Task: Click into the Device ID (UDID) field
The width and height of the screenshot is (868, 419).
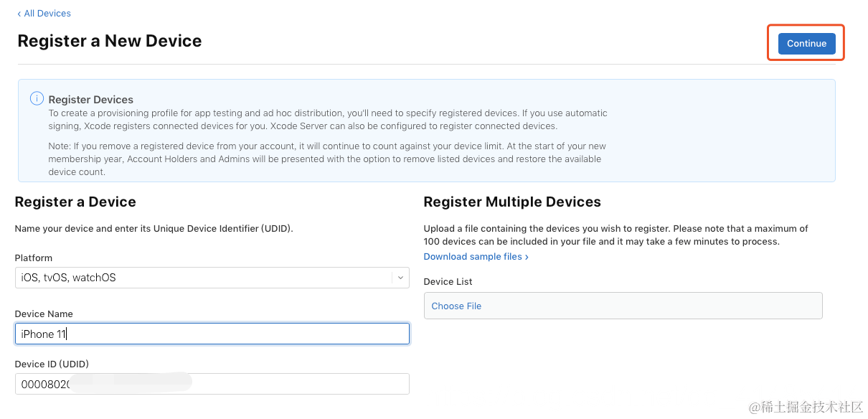Action: (x=212, y=384)
